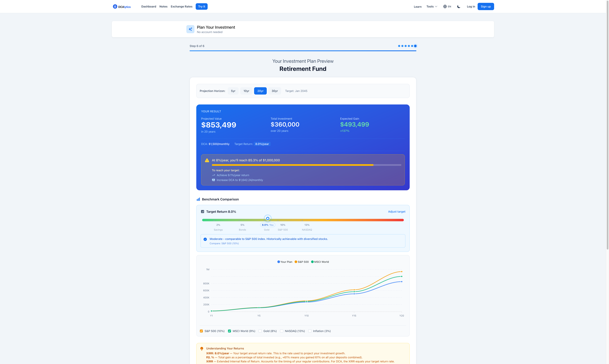The image size is (609, 364).
Task: Click the target return slider handle
Action: click(x=268, y=218)
